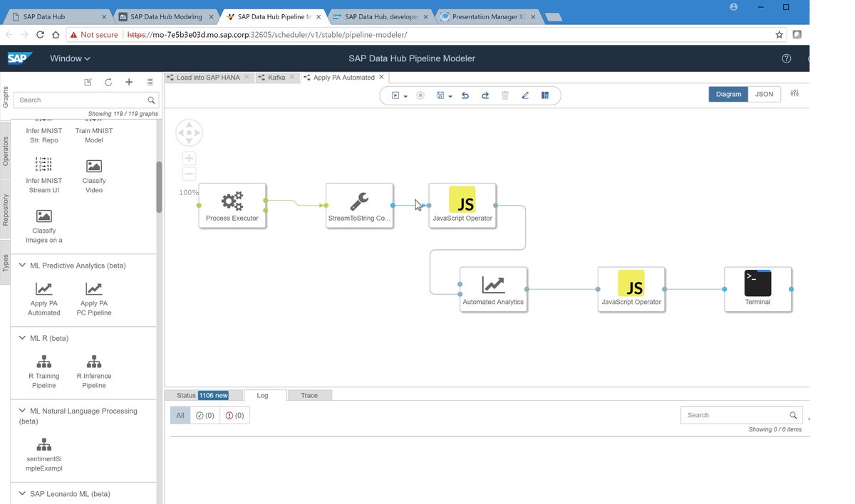Screen dimensions: 855x504
Task: Switch to JSON view
Action: click(764, 94)
